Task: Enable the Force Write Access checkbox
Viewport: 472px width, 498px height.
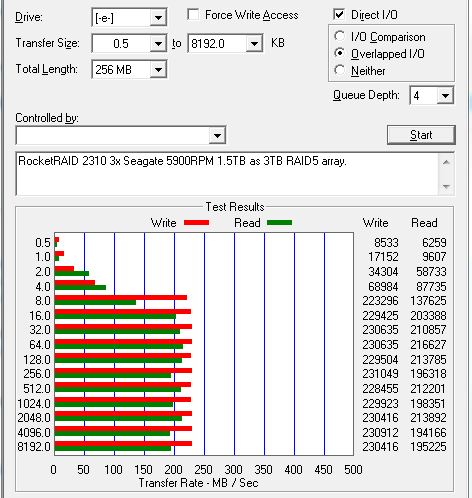Action: [x=193, y=15]
